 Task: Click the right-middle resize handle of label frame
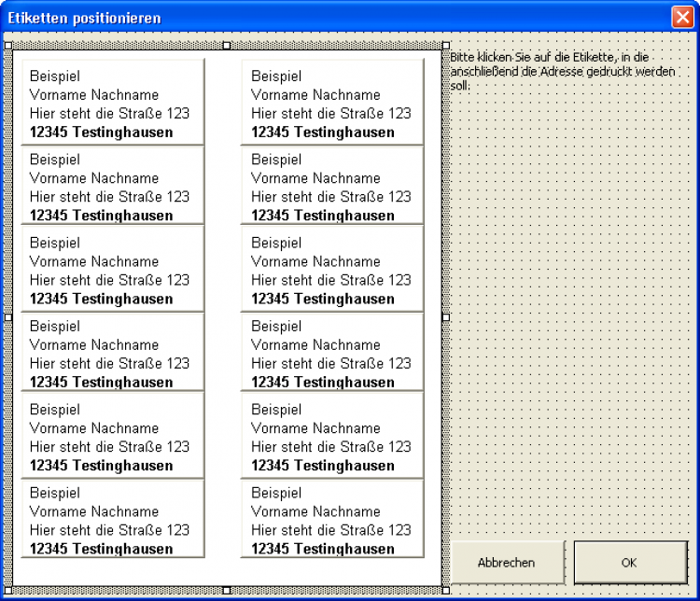pos(445,317)
